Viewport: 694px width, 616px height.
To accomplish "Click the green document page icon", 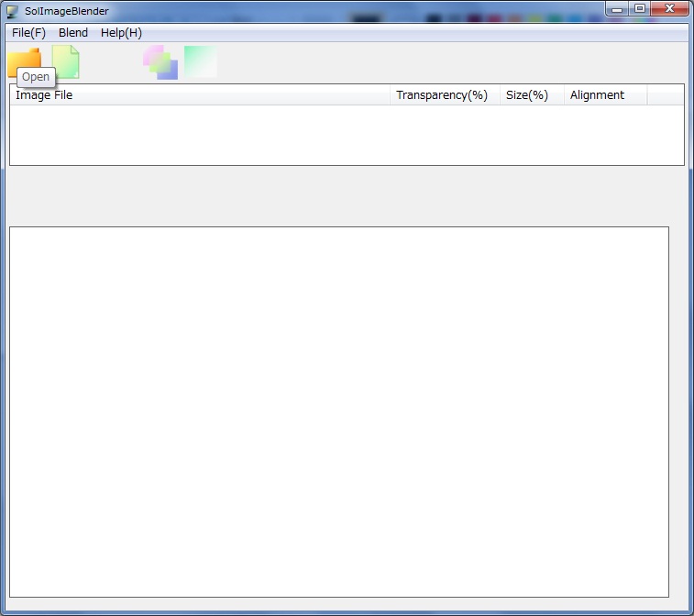I will (65, 62).
